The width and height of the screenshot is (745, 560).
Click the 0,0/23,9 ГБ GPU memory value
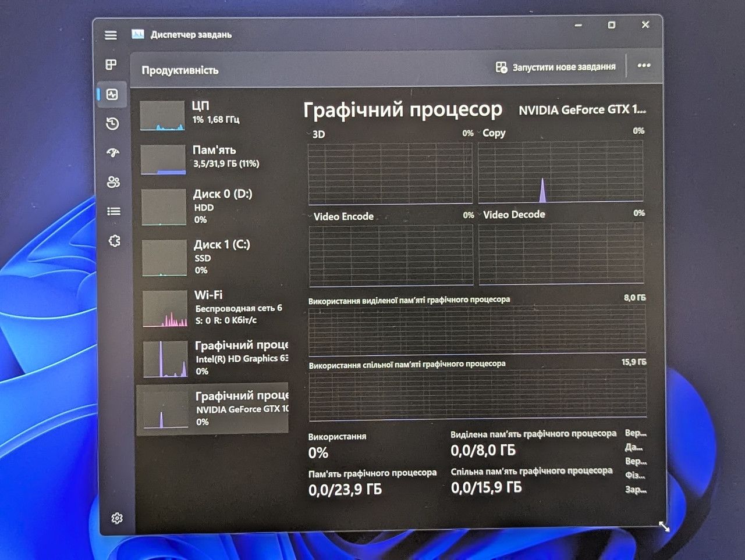[x=345, y=490]
